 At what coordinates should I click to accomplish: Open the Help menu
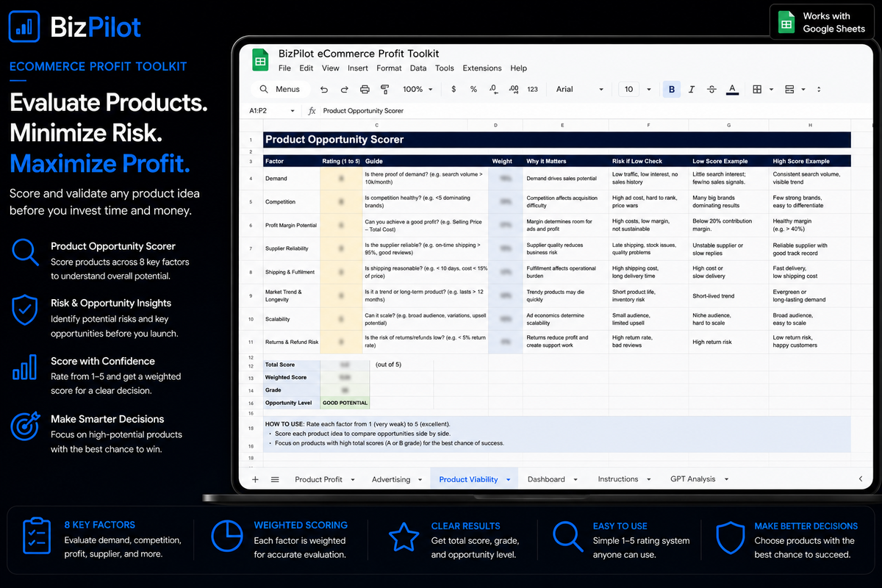519,68
